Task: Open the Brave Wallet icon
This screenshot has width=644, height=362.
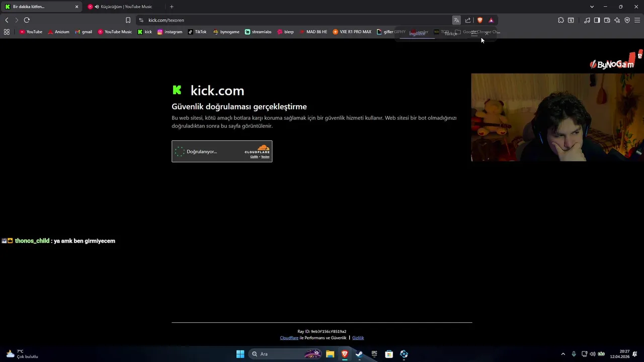Action: click(607, 20)
